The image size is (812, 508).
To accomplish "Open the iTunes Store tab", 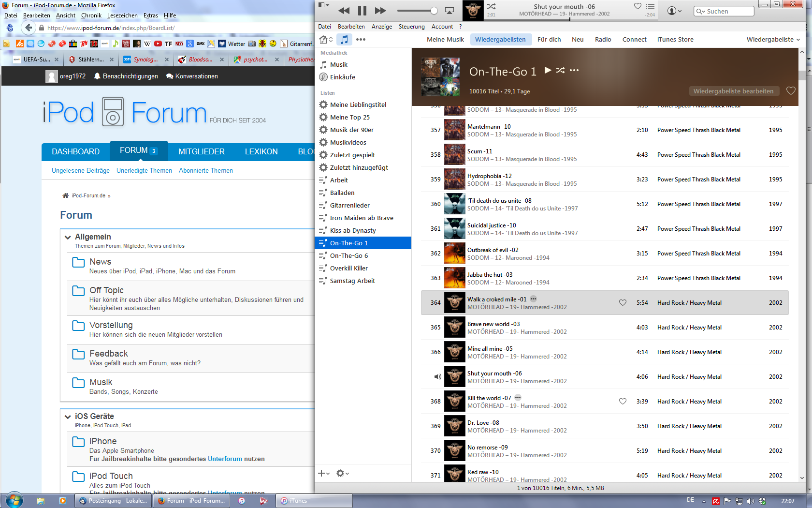I will [675, 39].
